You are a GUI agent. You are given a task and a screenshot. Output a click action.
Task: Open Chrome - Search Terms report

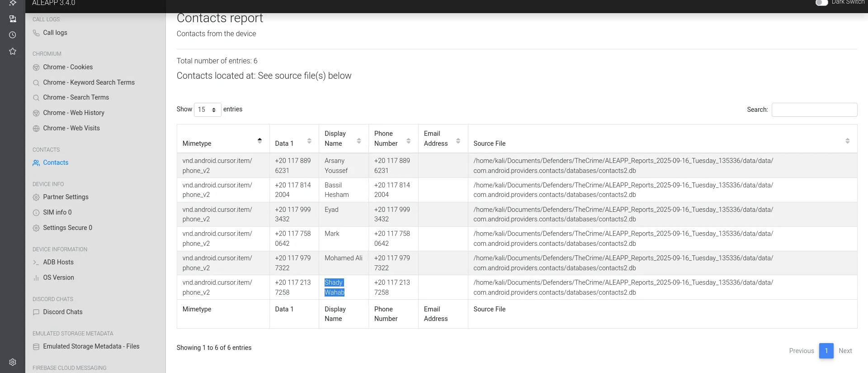coord(76,97)
